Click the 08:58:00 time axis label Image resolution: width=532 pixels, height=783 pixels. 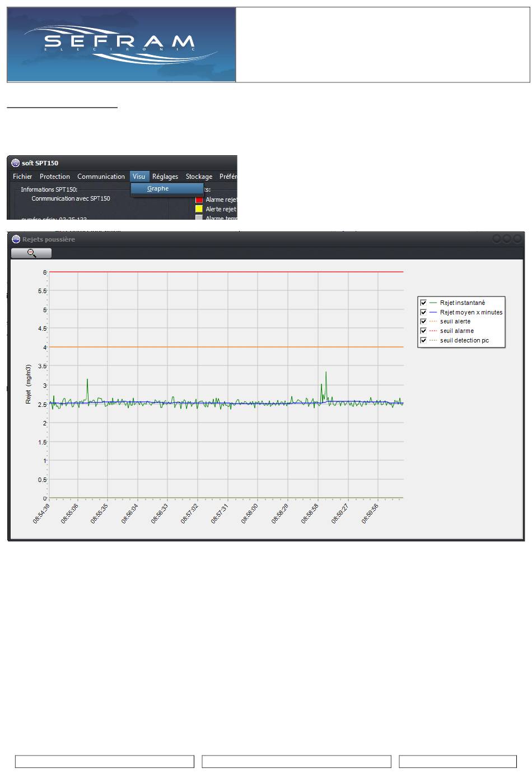click(x=250, y=513)
